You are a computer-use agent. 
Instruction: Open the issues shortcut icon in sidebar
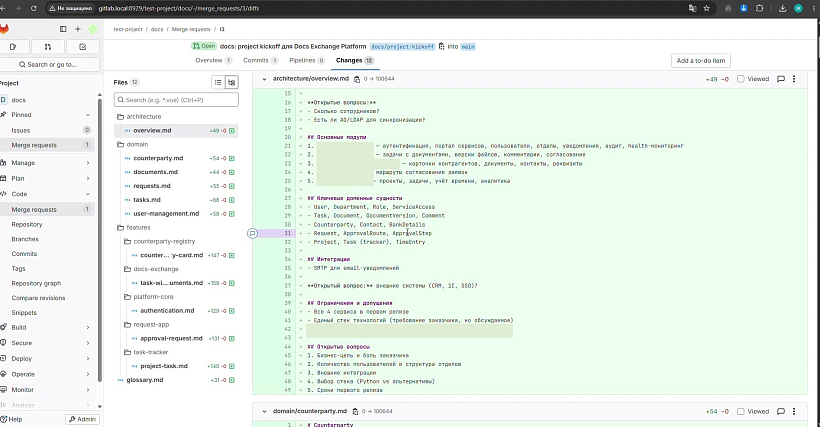coord(13,47)
